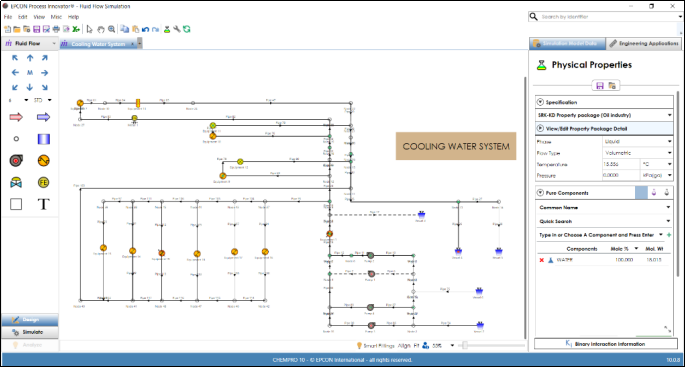The height and width of the screenshot is (368, 685).
Task: Collapse the Specification section
Action: coord(540,102)
